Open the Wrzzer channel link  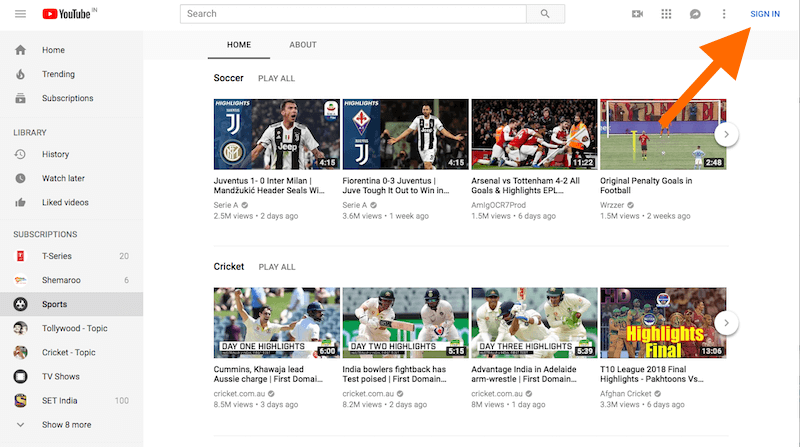[612, 205]
